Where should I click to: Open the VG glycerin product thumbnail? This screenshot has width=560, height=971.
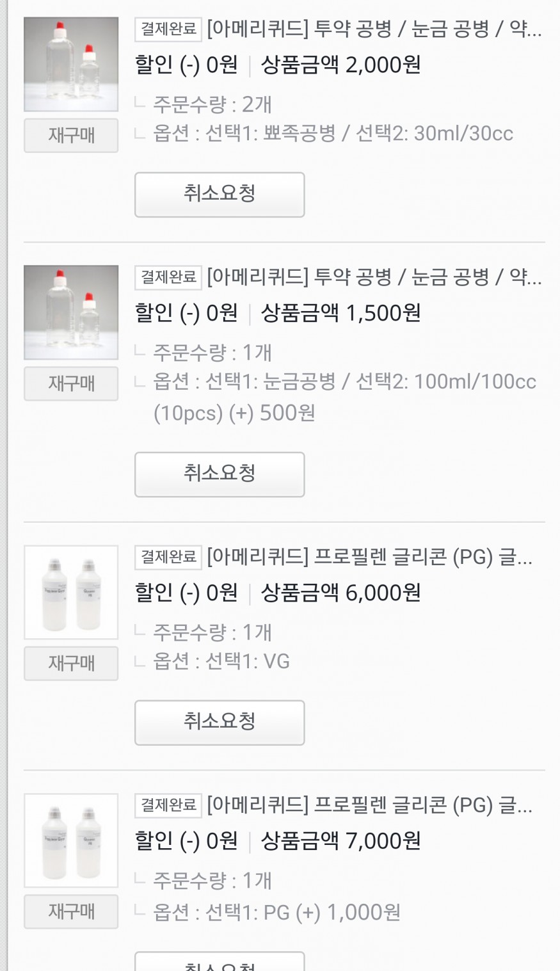coord(71,592)
